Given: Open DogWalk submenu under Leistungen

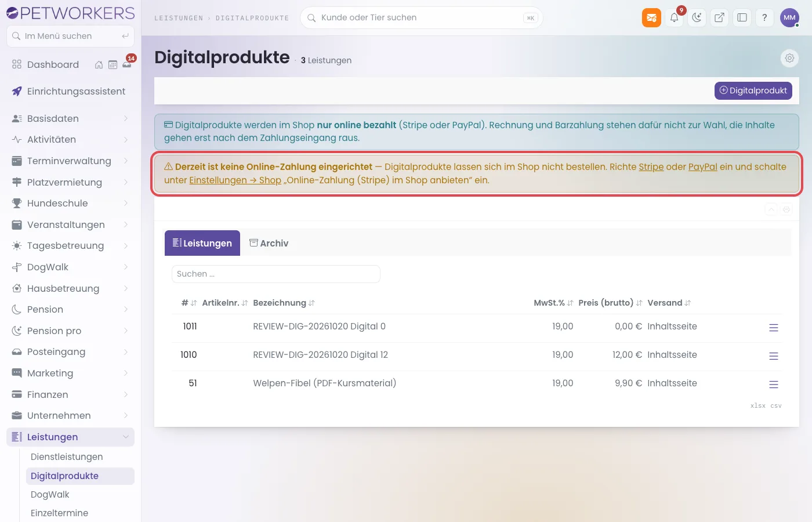Looking at the screenshot, I should pyautogui.click(x=80, y=494).
